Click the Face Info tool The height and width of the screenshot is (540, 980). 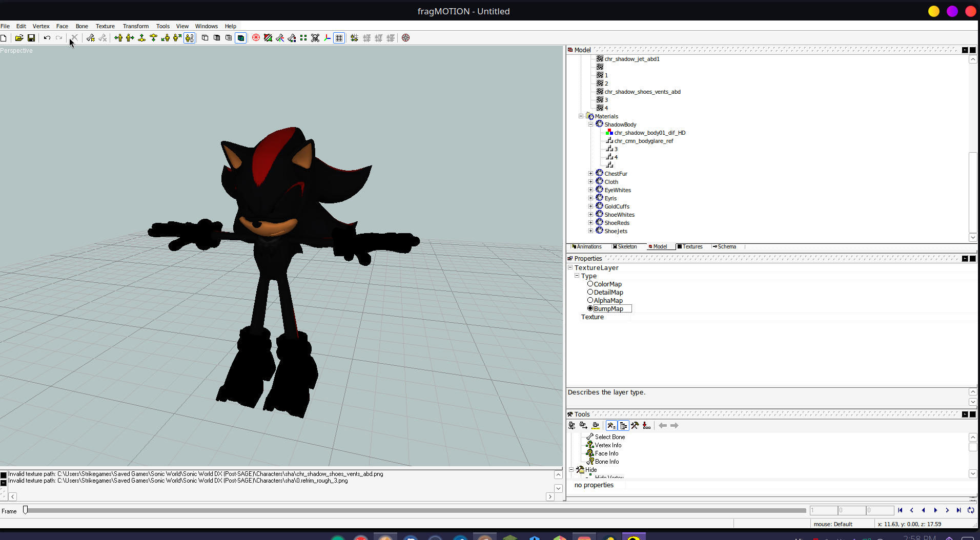click(606, 453)
